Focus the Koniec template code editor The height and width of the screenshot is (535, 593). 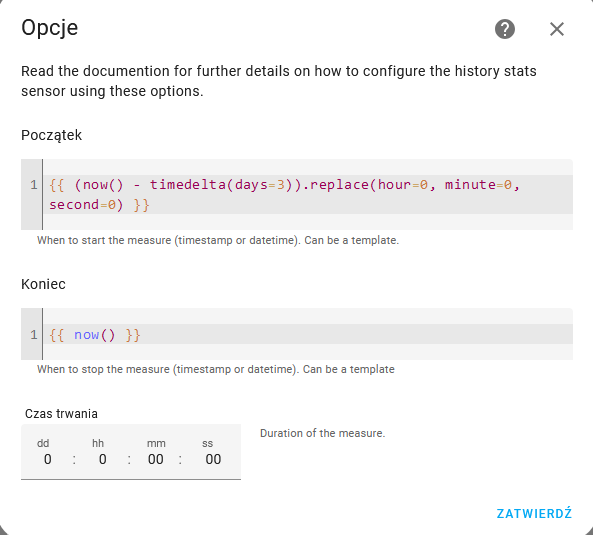point(297,334)
